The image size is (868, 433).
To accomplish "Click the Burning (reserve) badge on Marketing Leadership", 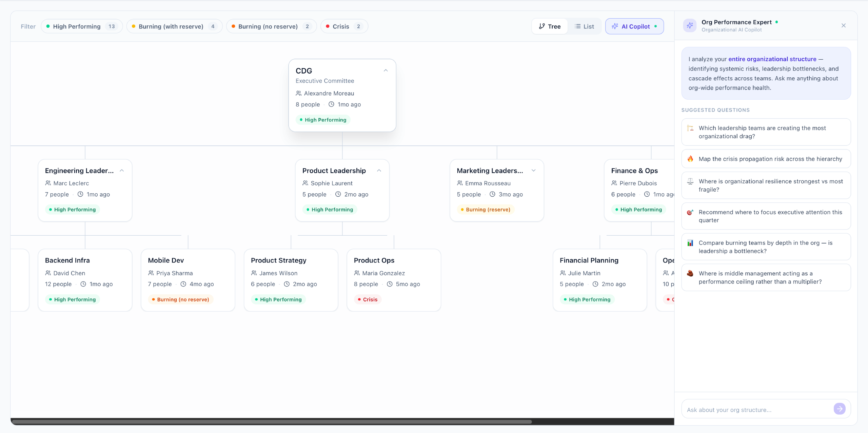I will [486, 210].
